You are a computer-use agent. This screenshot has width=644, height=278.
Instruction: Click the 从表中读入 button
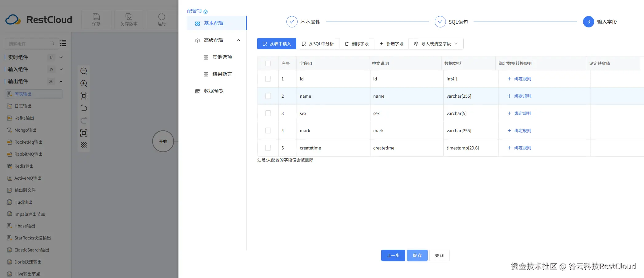coord(277,44)
